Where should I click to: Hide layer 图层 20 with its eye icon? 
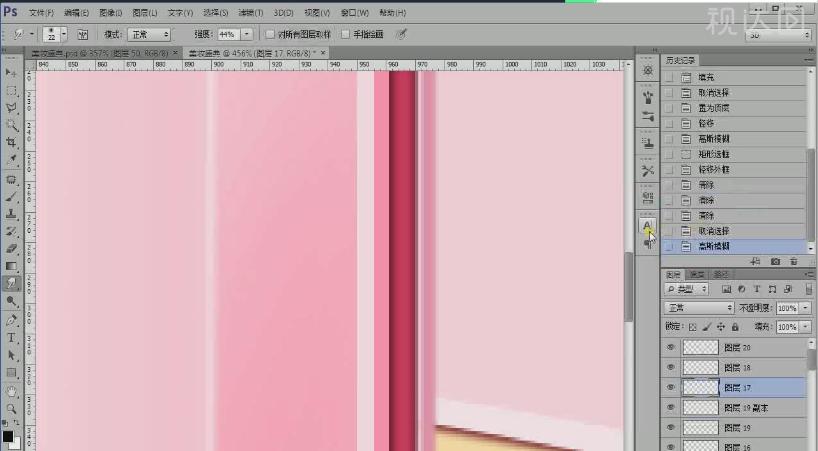click(x=671, y=347)
